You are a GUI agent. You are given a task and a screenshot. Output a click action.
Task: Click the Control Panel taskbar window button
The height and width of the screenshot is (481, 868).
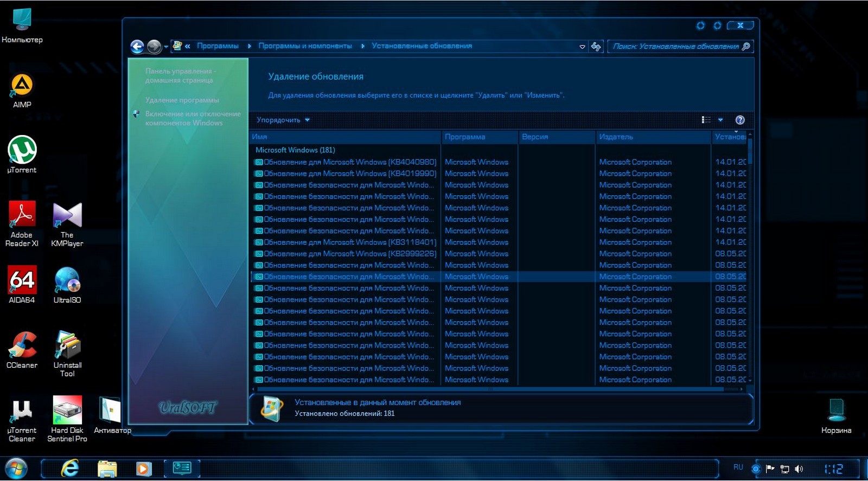pyautogui.click(x=182, y=468)
